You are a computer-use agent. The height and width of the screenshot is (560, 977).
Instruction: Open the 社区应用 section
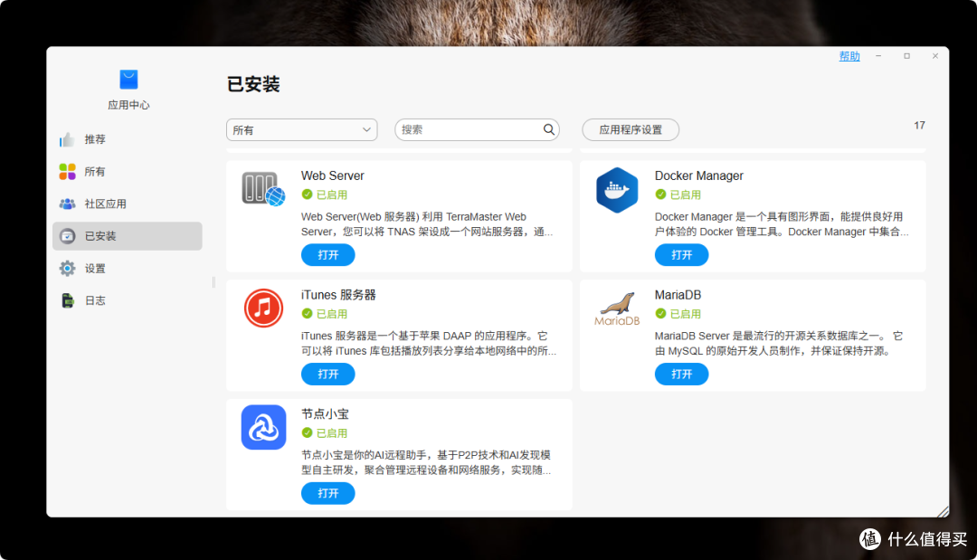[x=128, y=204]
